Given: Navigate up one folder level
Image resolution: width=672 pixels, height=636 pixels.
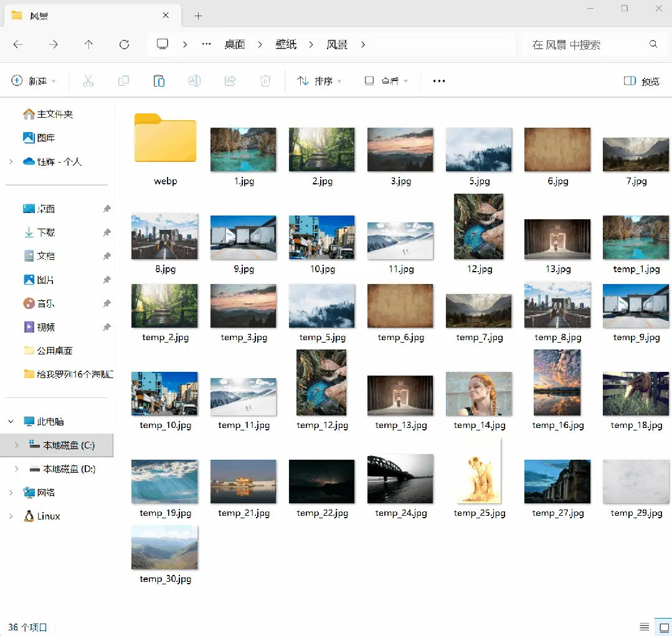Looking at the screenshot, I should 88,44.
